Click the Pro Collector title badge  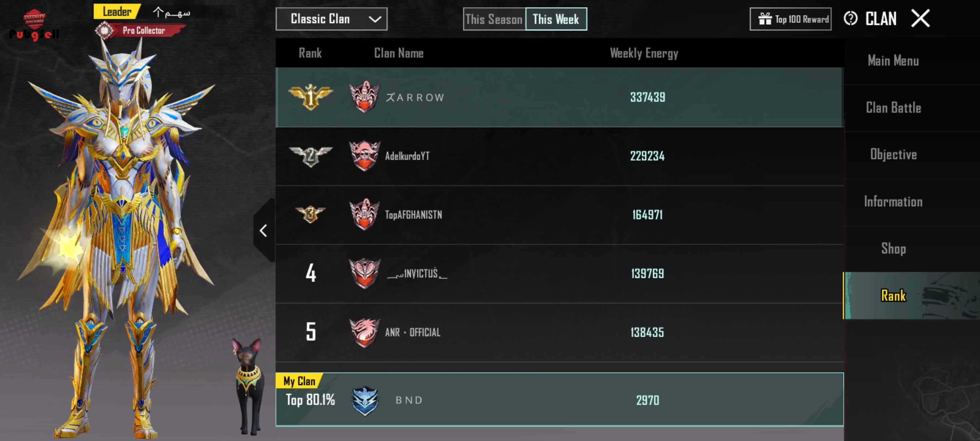[139, 30]
